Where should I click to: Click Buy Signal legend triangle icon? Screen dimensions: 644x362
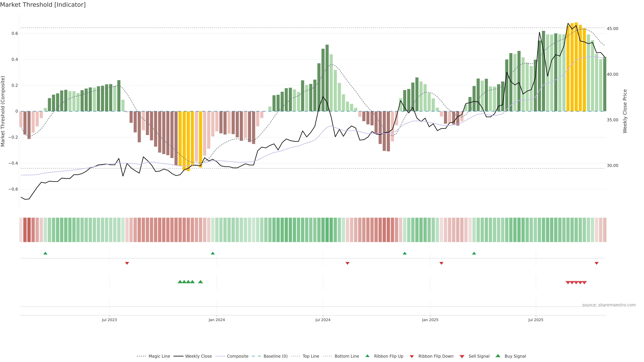498,356
